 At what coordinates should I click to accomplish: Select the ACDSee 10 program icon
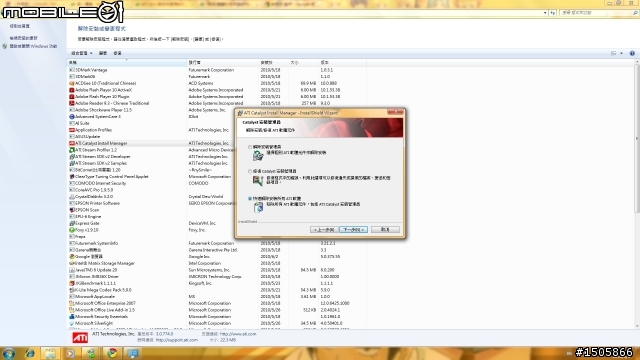point(71,83)
